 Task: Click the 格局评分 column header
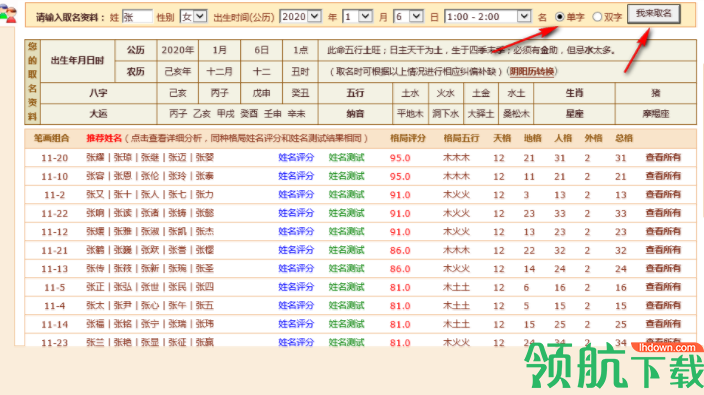408,138
